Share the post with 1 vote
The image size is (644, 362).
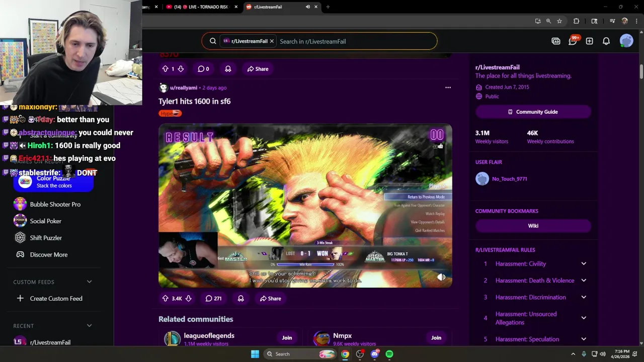click(x=258, y=69)
